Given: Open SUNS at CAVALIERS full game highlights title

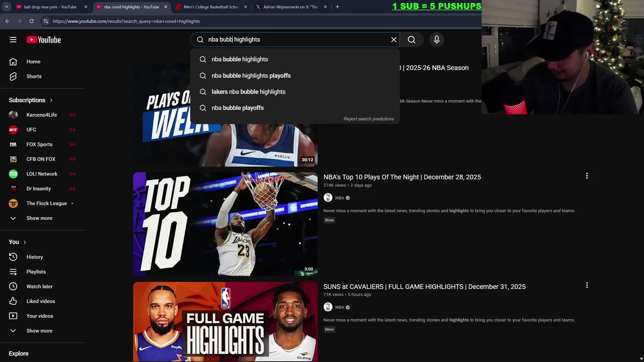Looking at the screenshot, I should 424,287.
